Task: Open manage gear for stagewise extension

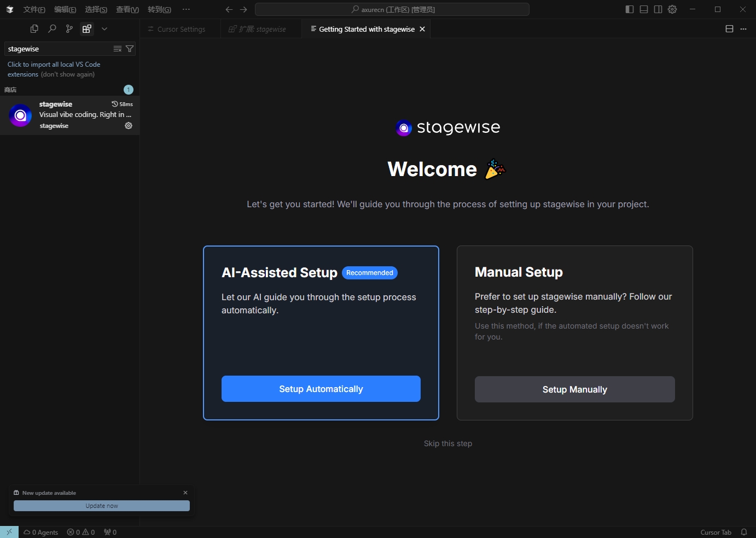Action: pyautogui.click(x=129, y=126)
